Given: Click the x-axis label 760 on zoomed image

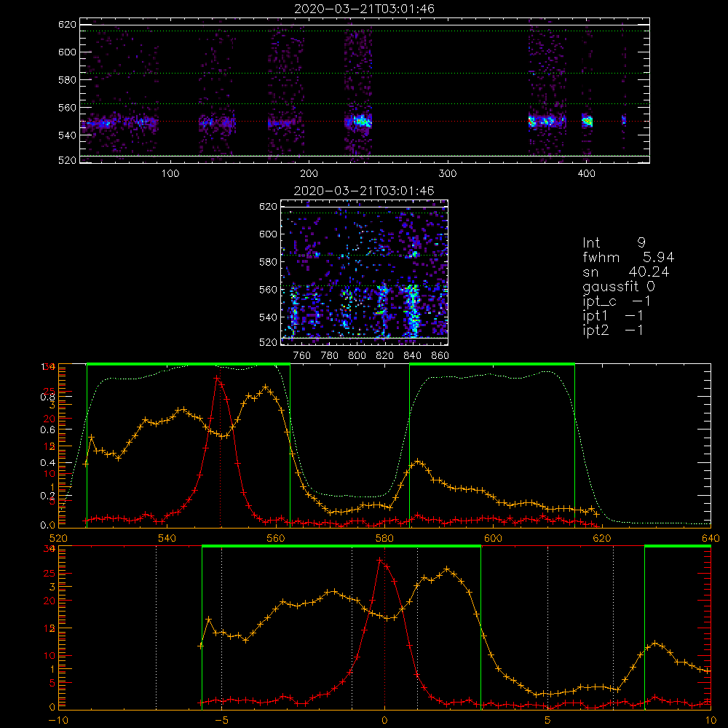Looking at the screenshot, I should pyautogui.click(x=302, y=356).
